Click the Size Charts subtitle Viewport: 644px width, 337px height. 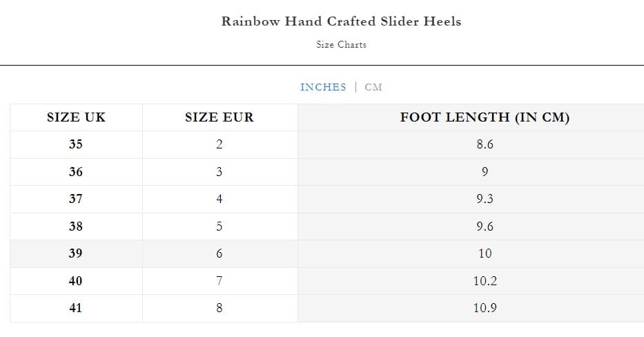tap(341, 45)
